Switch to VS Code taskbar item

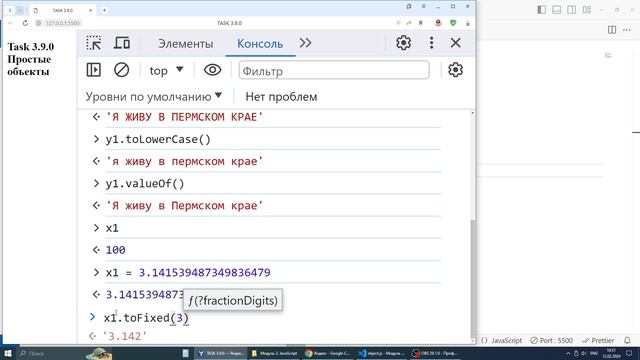pyautogui.click(x=382, y=353)
